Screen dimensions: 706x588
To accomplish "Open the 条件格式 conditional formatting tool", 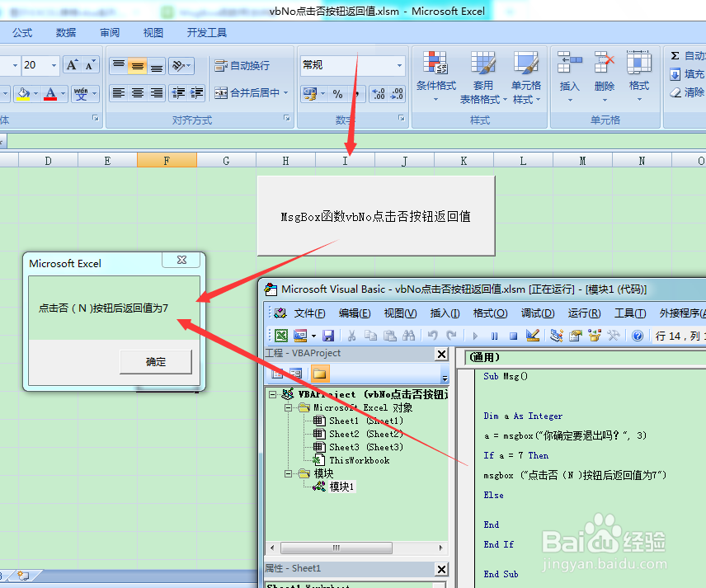I will pos(435,78).
